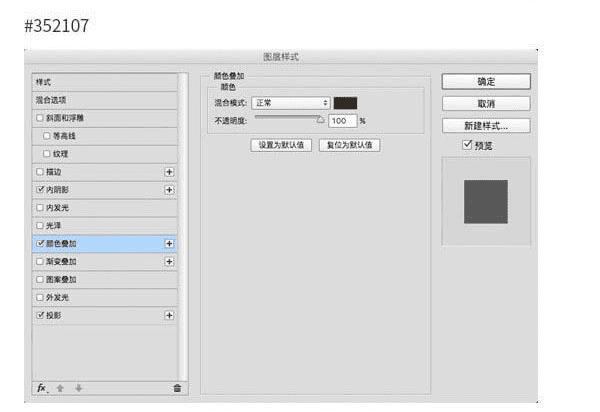Click 设置为默认值 button
This screenshot has height=412, width=600.
281,145
